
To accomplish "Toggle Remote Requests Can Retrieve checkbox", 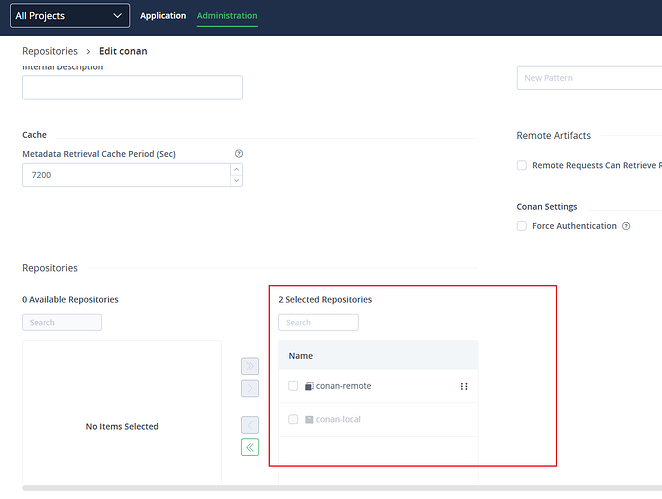I will (x=521, y=165).
